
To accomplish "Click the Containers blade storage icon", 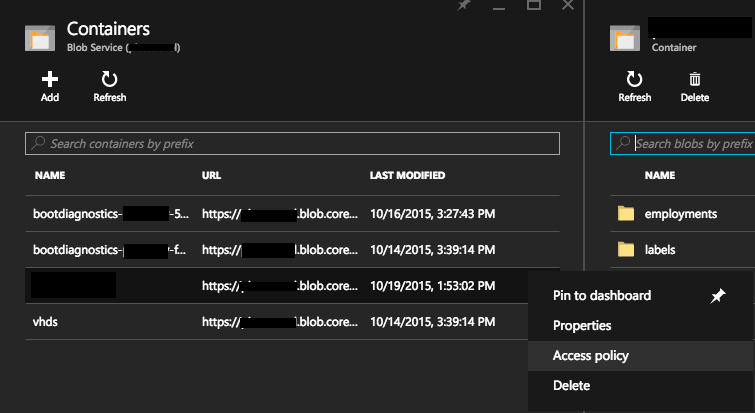I will coord(40,38).
